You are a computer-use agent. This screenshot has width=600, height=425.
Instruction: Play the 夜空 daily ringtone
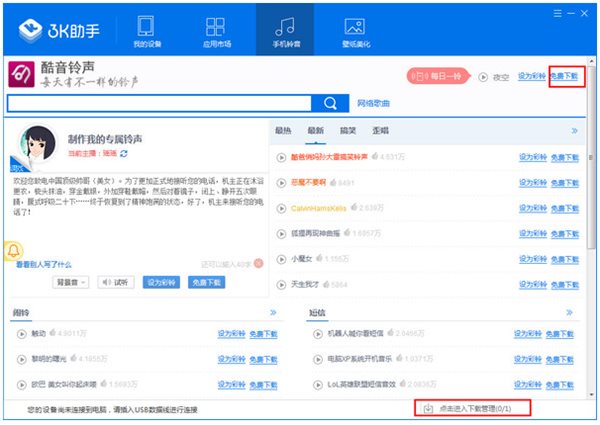483,77
